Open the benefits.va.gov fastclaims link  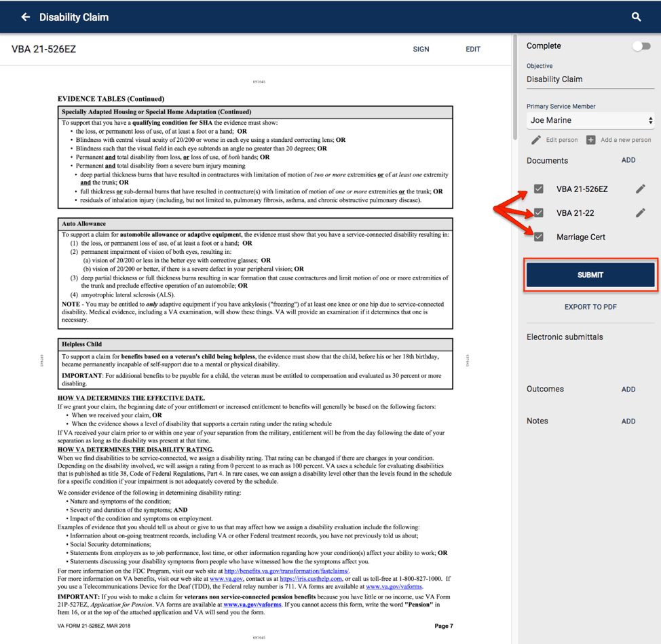286,571
